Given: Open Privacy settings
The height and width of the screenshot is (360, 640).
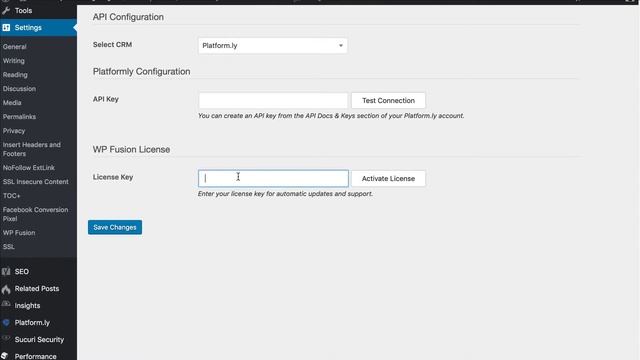Looking at the screenshot, I should click(x=14, y=131).
